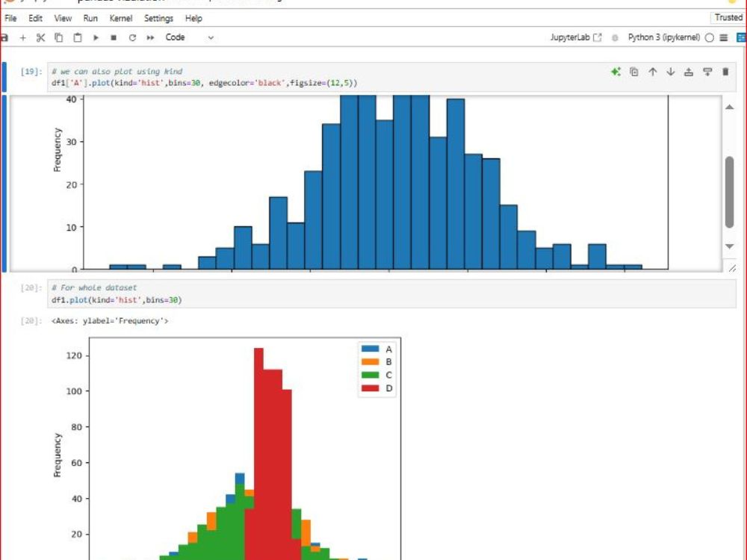Click the output scrollbar up arrow
Screen dimensions: 747x560
pyautogui.click(x=729, y=107)
